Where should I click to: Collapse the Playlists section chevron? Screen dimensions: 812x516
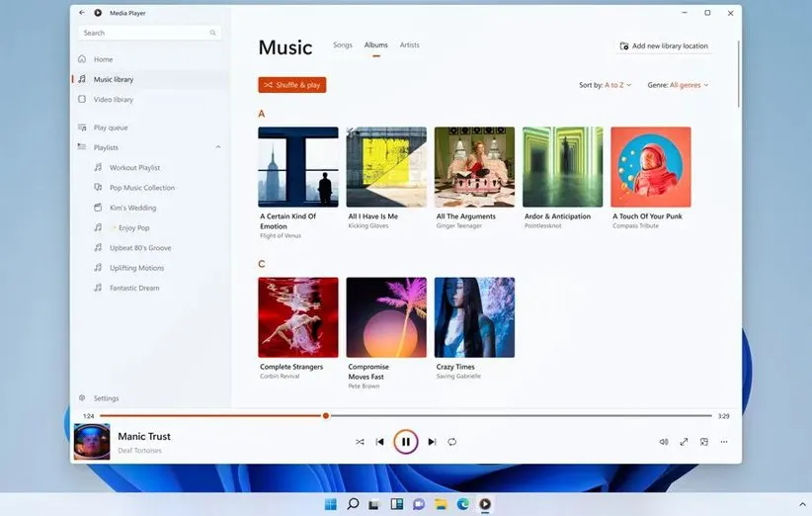[218, 147]
